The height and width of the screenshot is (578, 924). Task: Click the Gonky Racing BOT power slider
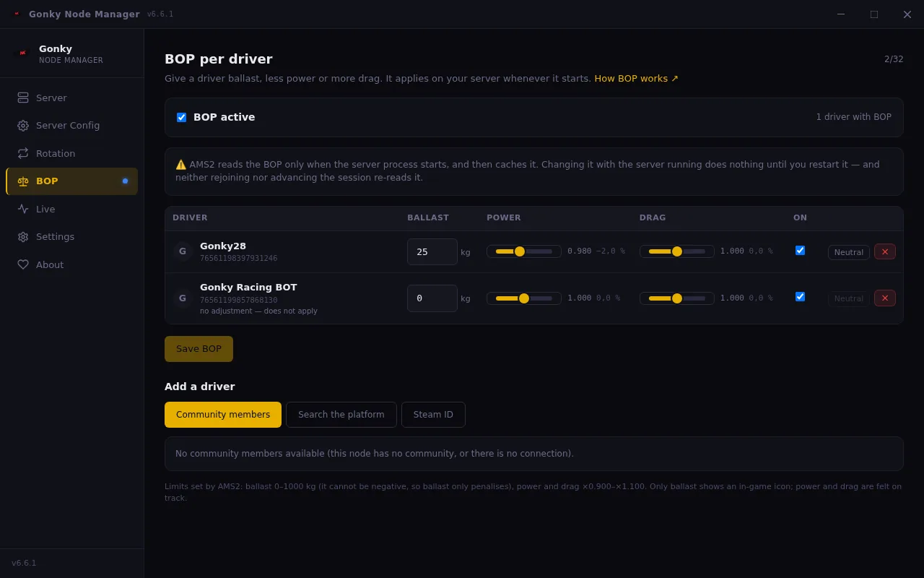524,298
